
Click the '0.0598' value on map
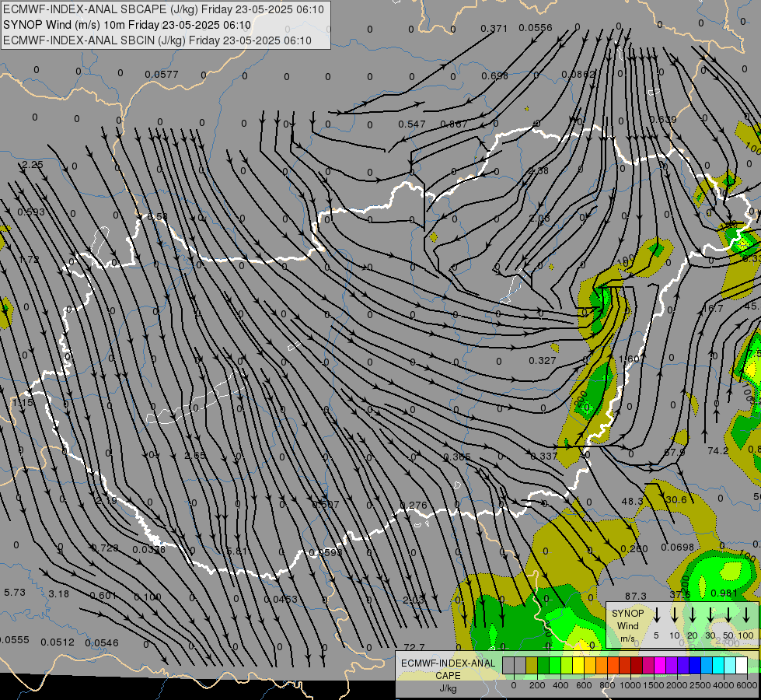(326, 552)
